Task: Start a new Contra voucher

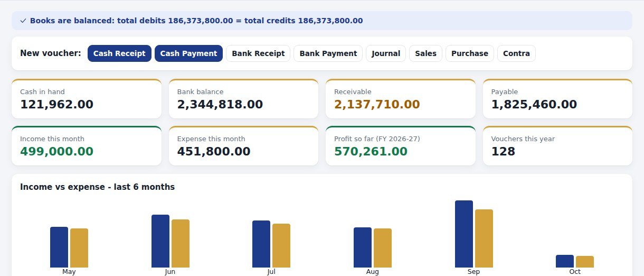Action: 516,53
